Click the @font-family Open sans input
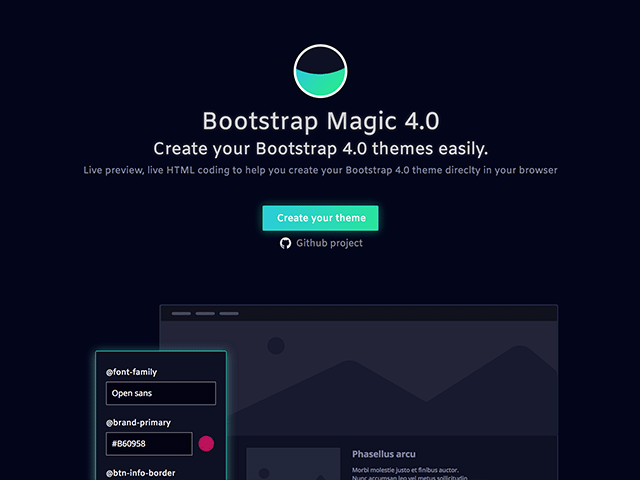The height and width of the screenshot is (480, 640). tap(161, 393)
